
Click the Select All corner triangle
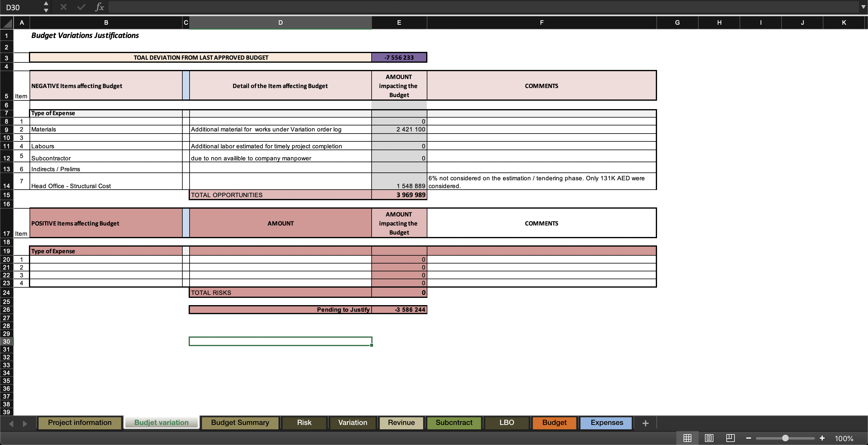[x=7, y=23]
